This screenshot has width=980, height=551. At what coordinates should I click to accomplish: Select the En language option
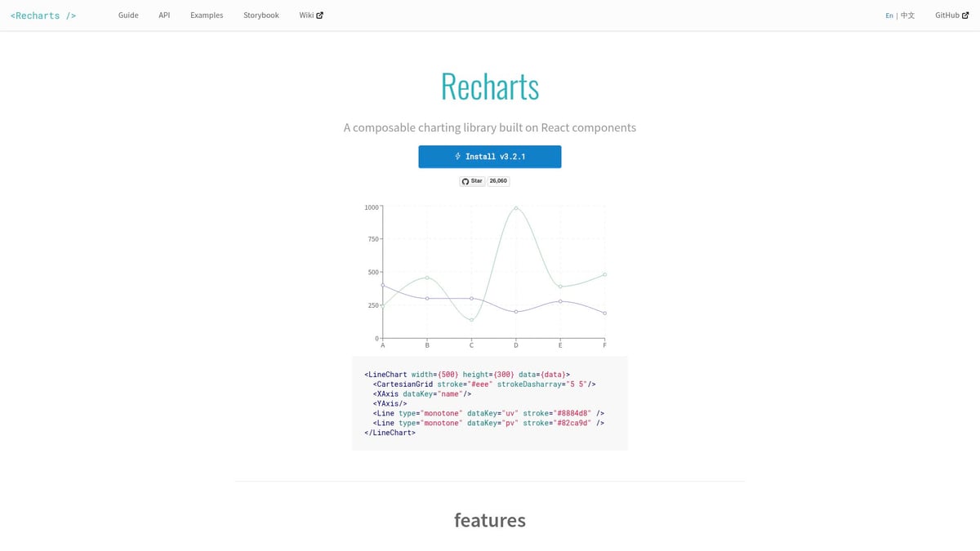[x=889, y=16]
